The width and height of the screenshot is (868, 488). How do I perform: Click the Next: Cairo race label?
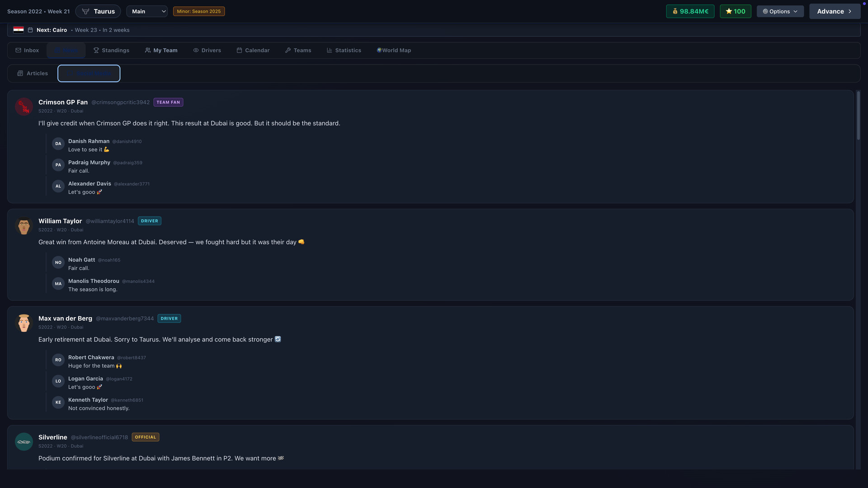(52, 30)
